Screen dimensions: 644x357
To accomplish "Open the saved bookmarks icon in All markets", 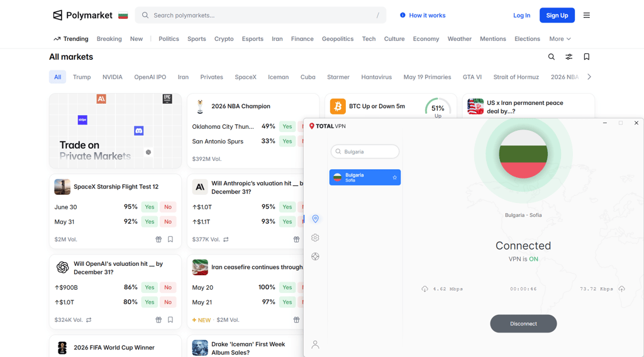I will coord(587,57).
